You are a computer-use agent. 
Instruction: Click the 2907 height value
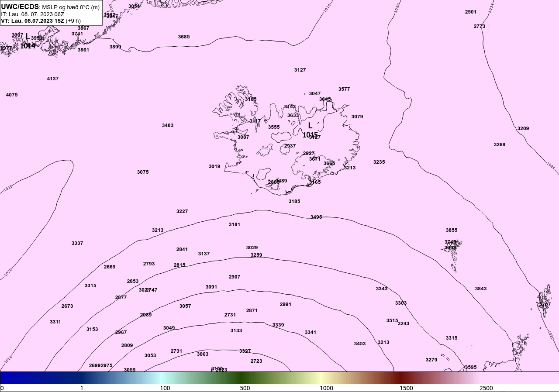coord(235,277)
